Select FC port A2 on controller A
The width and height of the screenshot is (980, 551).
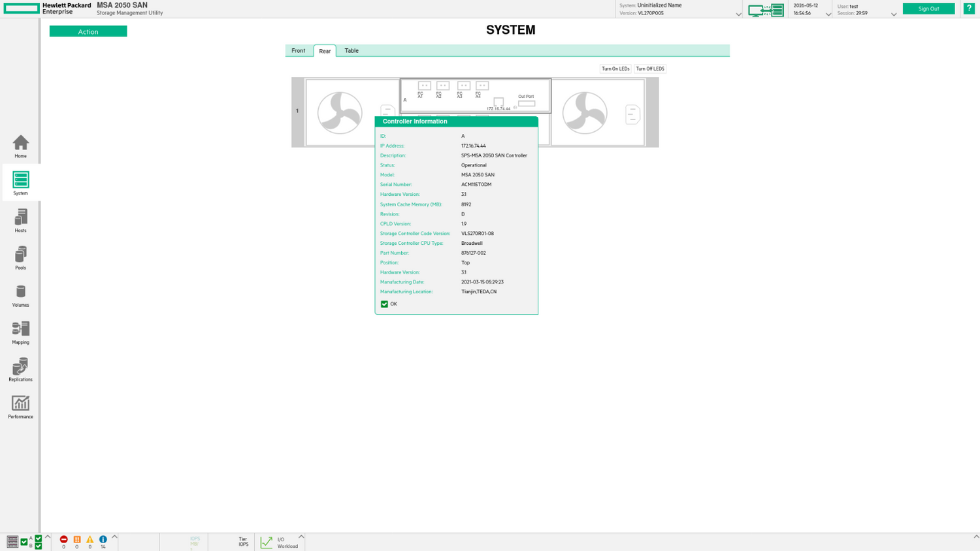pyautogui.click(x=442, y=86)
